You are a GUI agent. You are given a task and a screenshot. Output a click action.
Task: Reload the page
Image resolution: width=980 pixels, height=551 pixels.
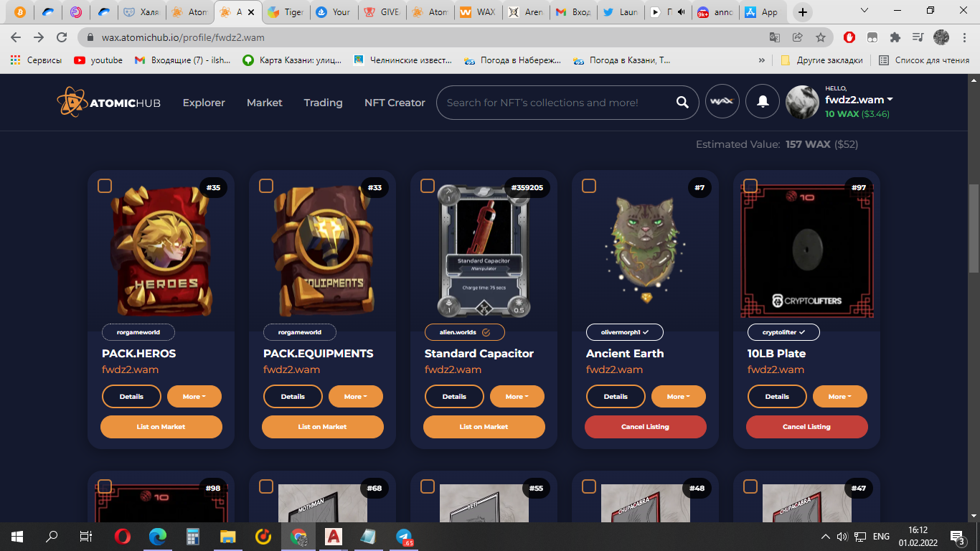pyautogui.click(x=62, y=37)
